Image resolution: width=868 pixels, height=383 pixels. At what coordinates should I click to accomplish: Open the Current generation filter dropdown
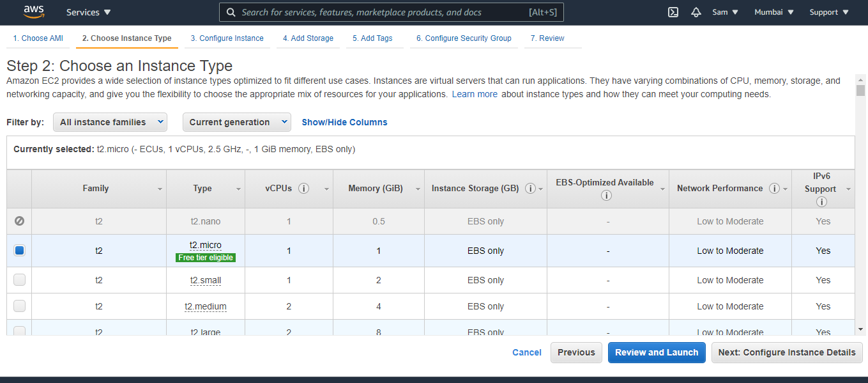236,121
